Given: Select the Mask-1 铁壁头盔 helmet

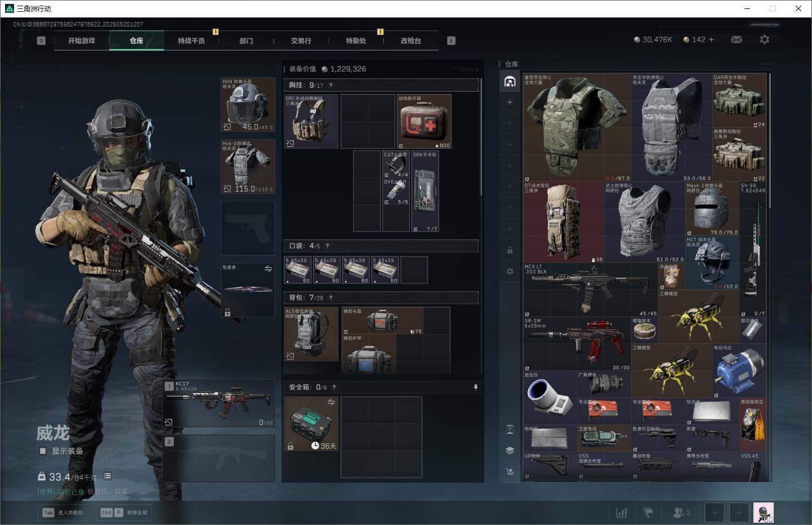Looking at the screenshot, I should coord(712,208).
